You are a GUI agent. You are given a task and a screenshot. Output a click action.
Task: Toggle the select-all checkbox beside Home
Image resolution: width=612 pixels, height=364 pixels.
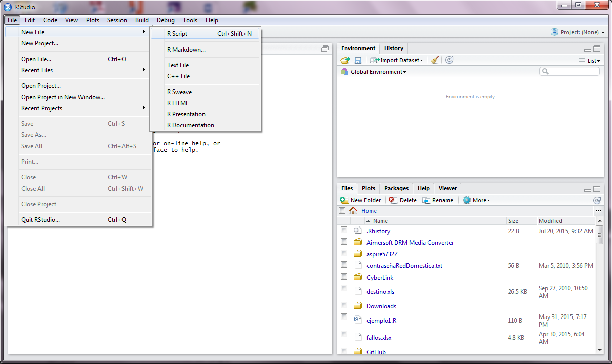[342, 211]
